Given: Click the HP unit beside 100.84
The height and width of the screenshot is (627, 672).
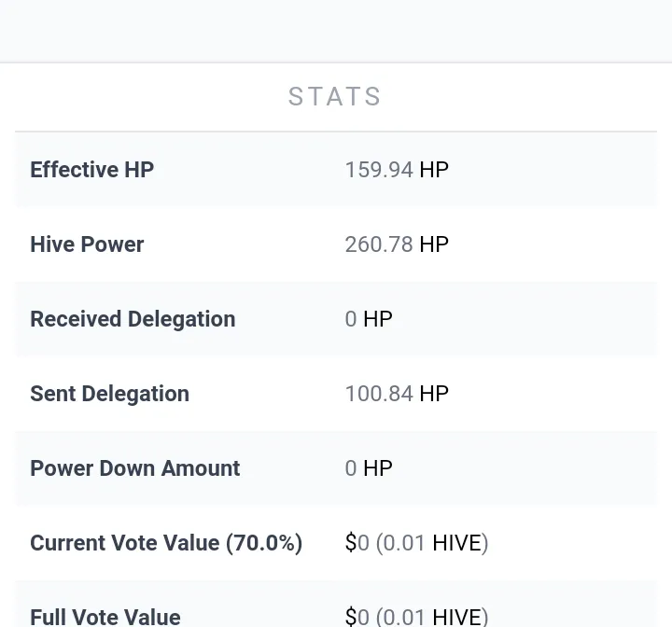Looking at the screenshot, I should (x=434, y=394).
